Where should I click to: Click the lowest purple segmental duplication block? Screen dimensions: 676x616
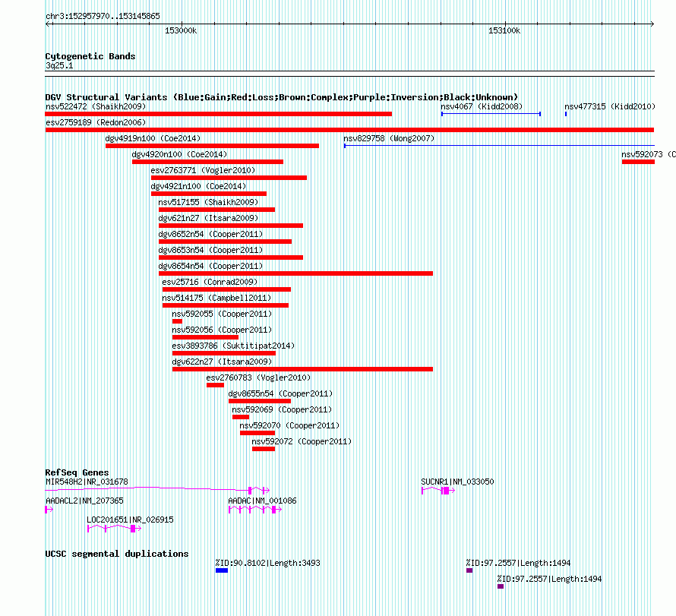coord(501,586)
